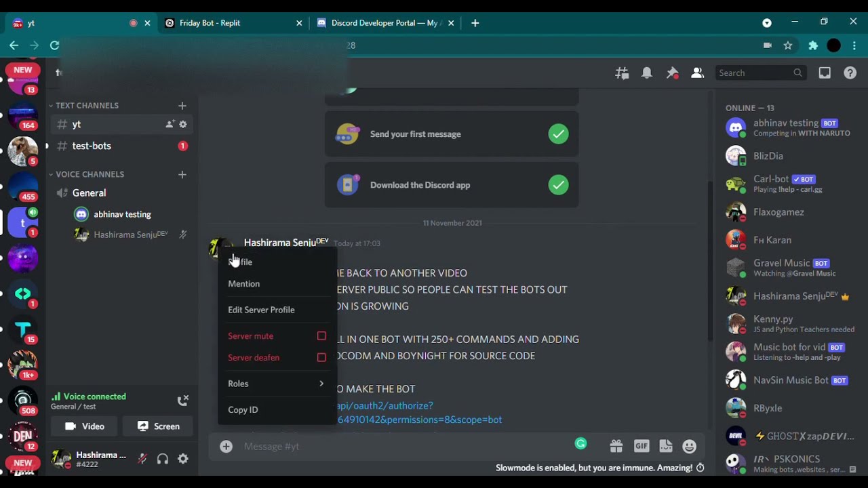Open Chrome three-dot menu
The height and width of the screenshot is (488, 868).
854,45
